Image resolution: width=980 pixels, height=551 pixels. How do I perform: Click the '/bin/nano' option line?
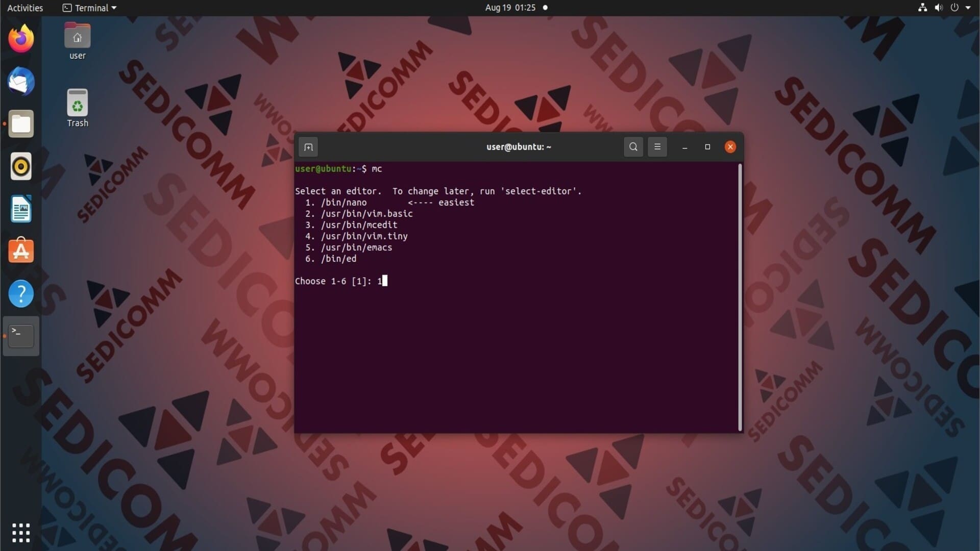pyautogui.click(x=389, y=203)
